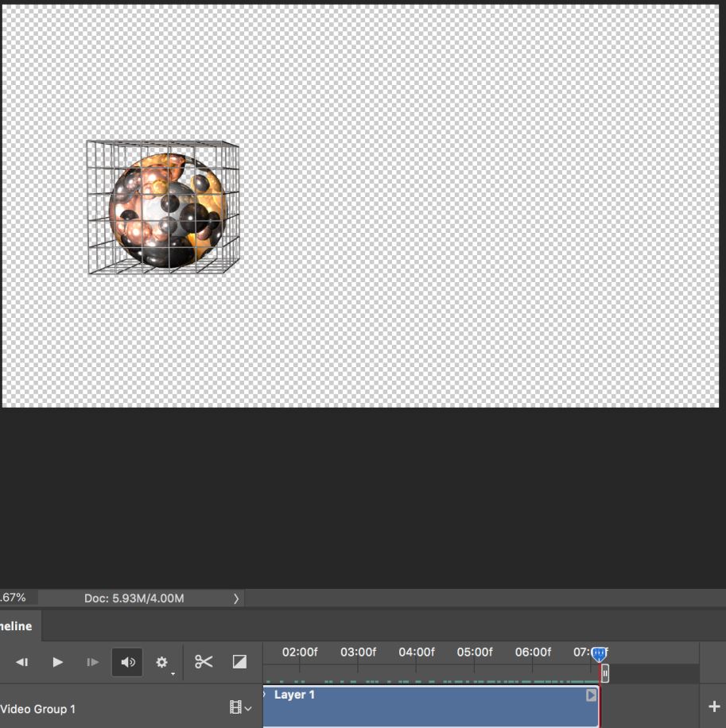Go to the previous frame
Screen dimensions: 726x728
pos(21,662)
